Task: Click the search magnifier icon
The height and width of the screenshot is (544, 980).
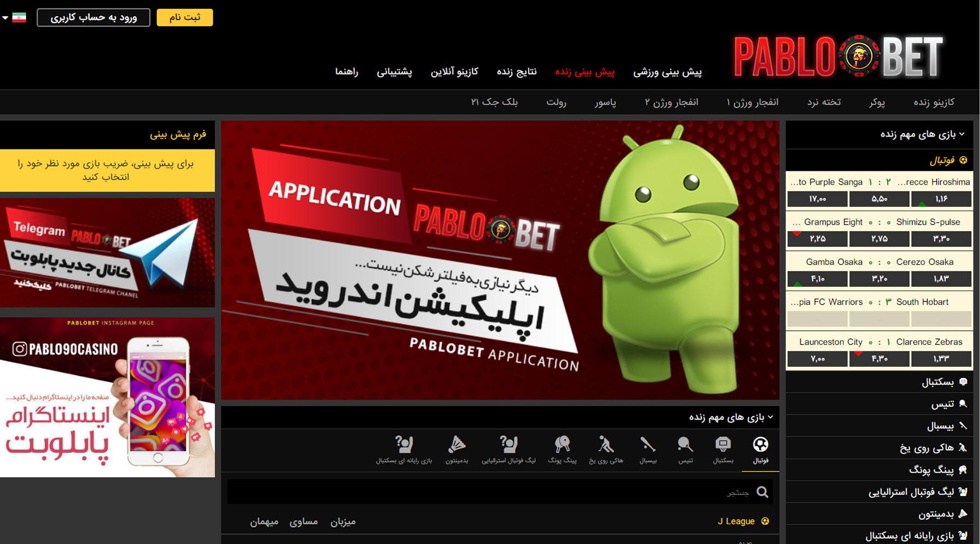Action: coord(762,492)
